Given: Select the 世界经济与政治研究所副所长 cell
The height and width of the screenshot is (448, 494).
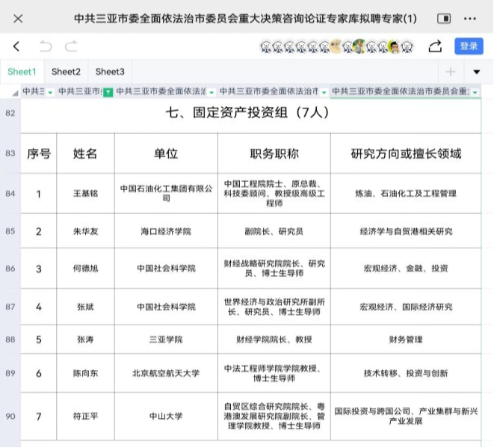Looking at the screenshot, I should tap(274, 307).
